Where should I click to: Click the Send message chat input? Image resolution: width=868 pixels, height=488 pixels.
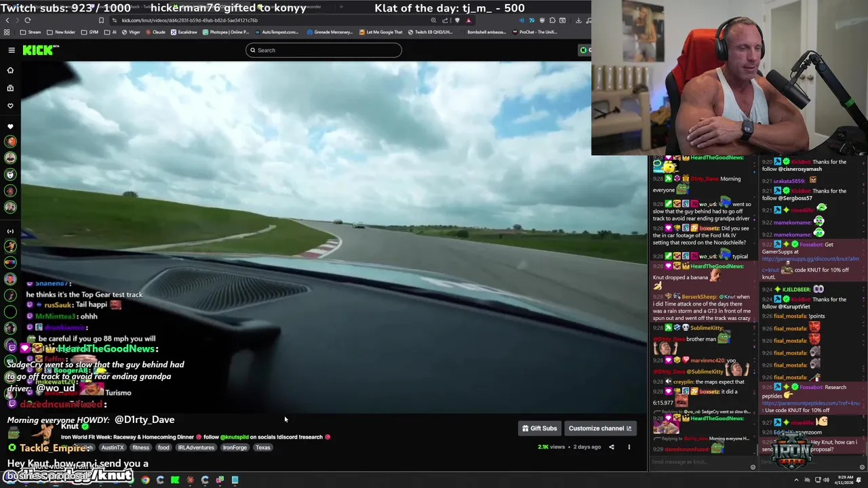click(702, 462)
